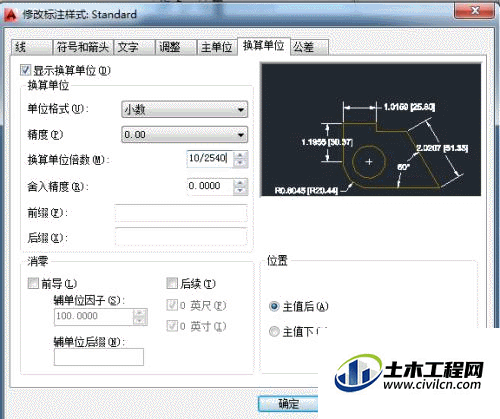This screenshot has height=419, width=500.
Task: Click the 前缀 text field
Action: 181,213
